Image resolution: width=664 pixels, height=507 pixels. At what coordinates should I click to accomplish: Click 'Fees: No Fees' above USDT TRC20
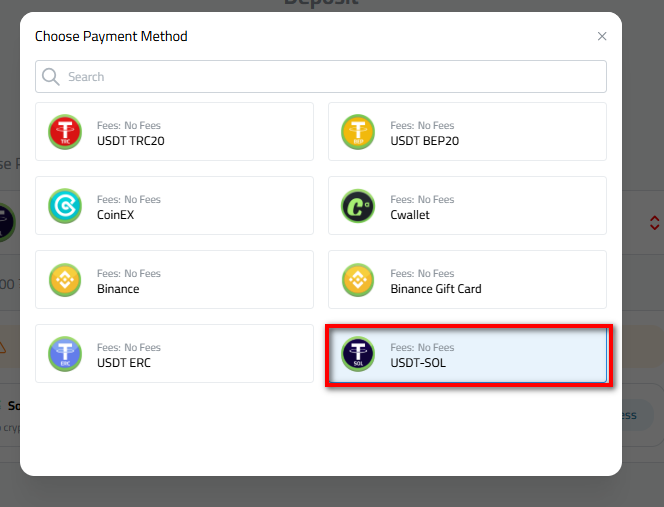pyautogui.click(x=129, y=125)
